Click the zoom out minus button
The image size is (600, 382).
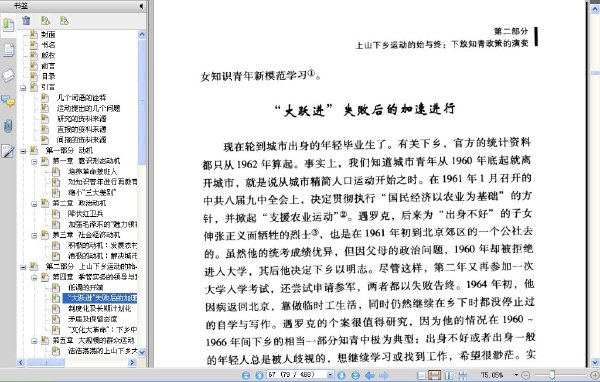coord(525,375)
